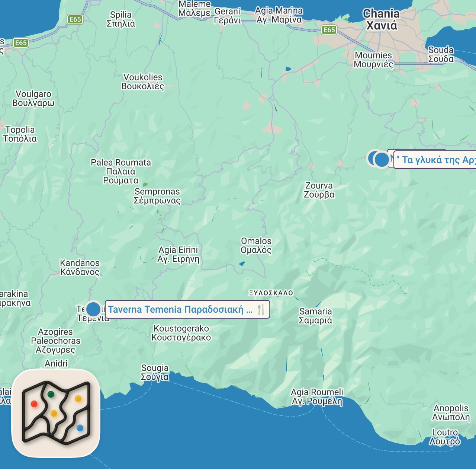Open the "Τα γλυκά της Αρχ" place label
Screen dimensions: 476x469
click(435, 160)
